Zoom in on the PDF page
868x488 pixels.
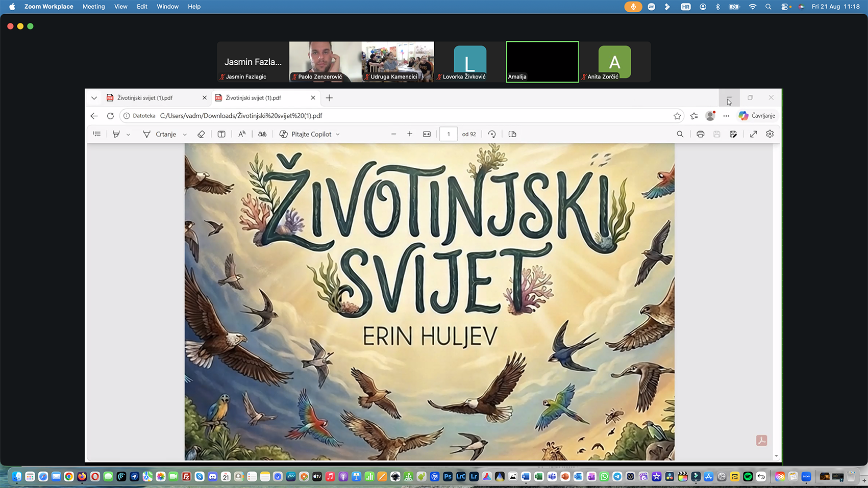[410, 134]
